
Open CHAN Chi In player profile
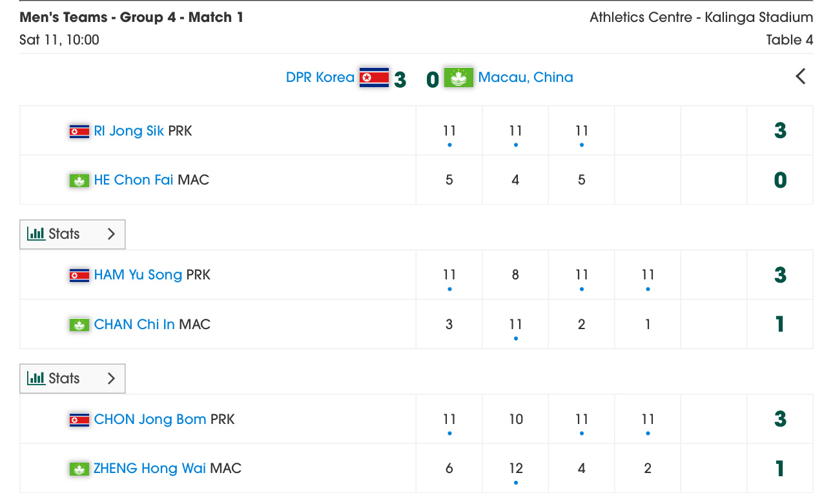click(134, 324)
